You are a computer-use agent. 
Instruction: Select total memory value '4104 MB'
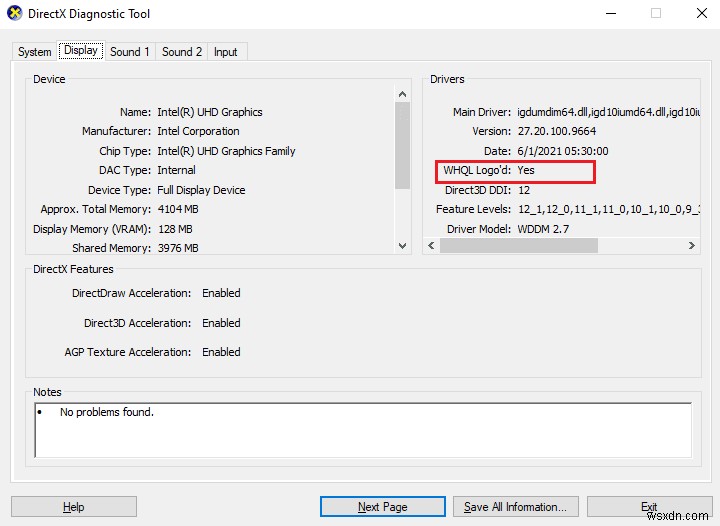coord(178,210)
